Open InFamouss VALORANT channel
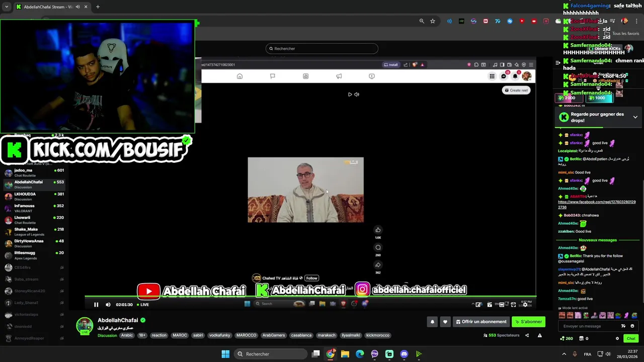Image resolution: width=644 pixels, height=362 pixels. coord(34,208)
